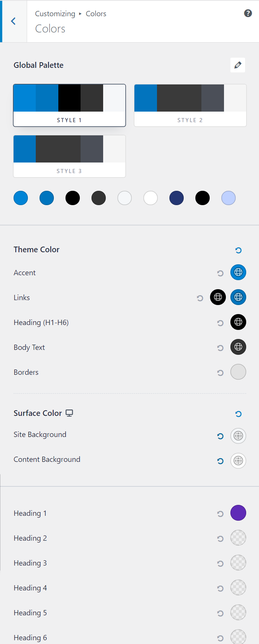Open the Borders color picker
This screenshot has height=644, width=259.
coord(238,372)
